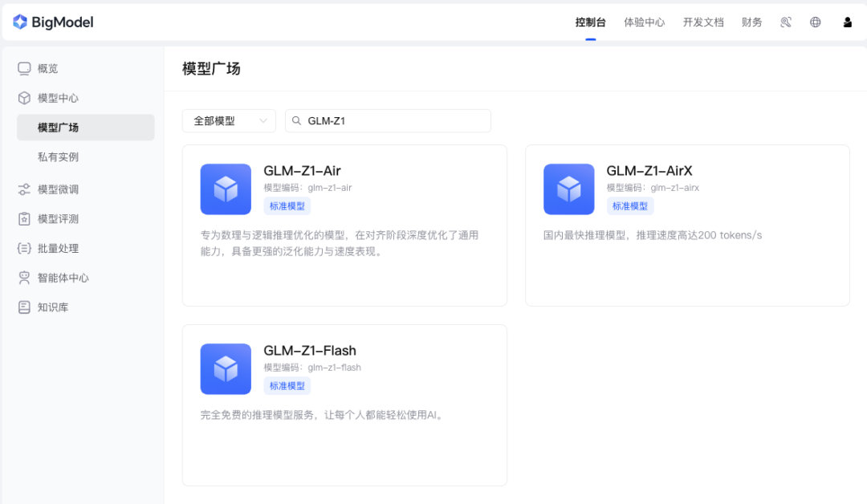The height and width of the screenshot is (504, 867).
Task: Click model code glm-z1-flash text
Action: coord(334,368)
